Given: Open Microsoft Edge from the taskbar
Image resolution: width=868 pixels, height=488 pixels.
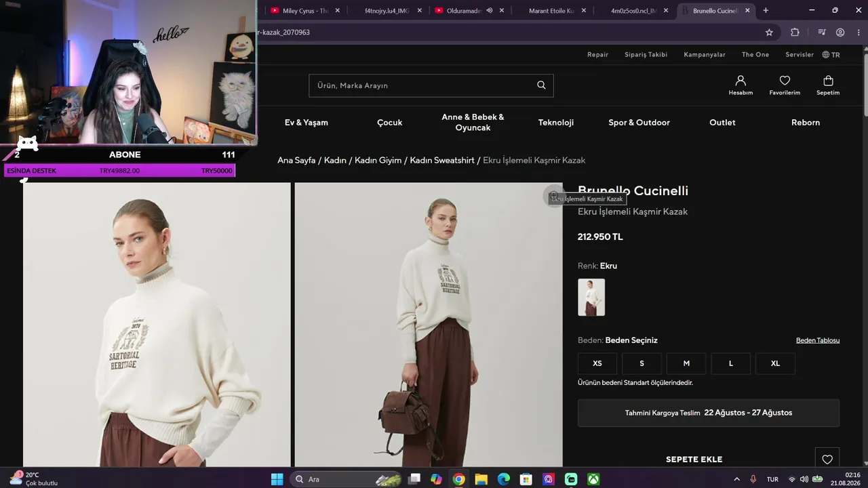Looking at the screenshot, I should [x=503, y=479].
